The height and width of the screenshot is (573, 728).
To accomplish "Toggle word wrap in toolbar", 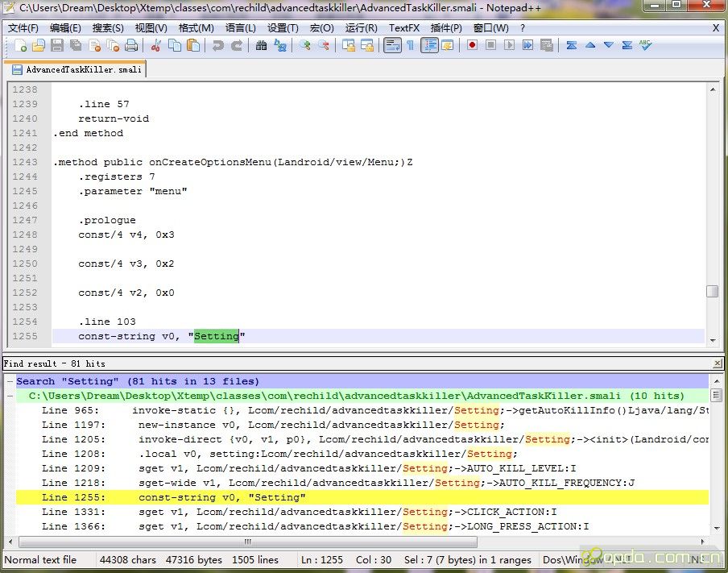I will (392, 46).
